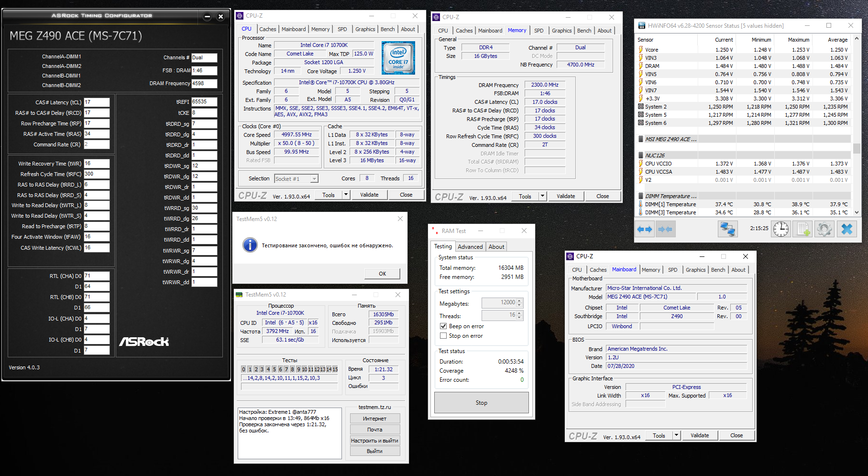Click CPU-Z icon of Mainboard window title
This screenshot has height=476, width=868.
pos(570,256)
